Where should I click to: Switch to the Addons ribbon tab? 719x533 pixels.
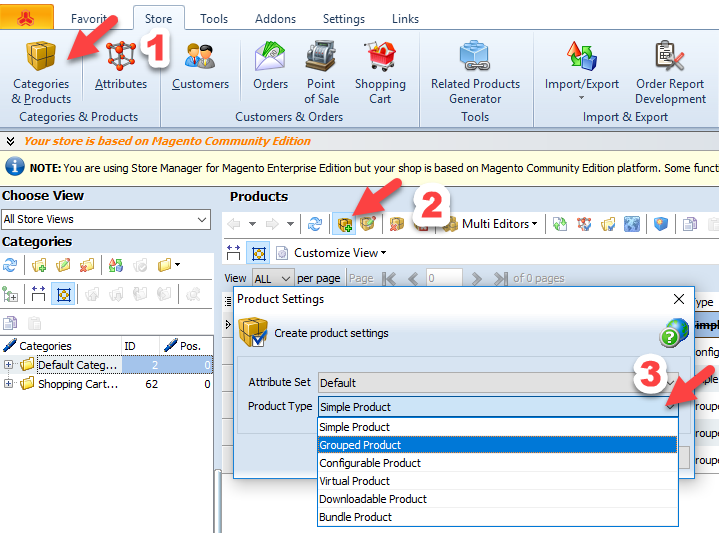[x=275, y=19]
